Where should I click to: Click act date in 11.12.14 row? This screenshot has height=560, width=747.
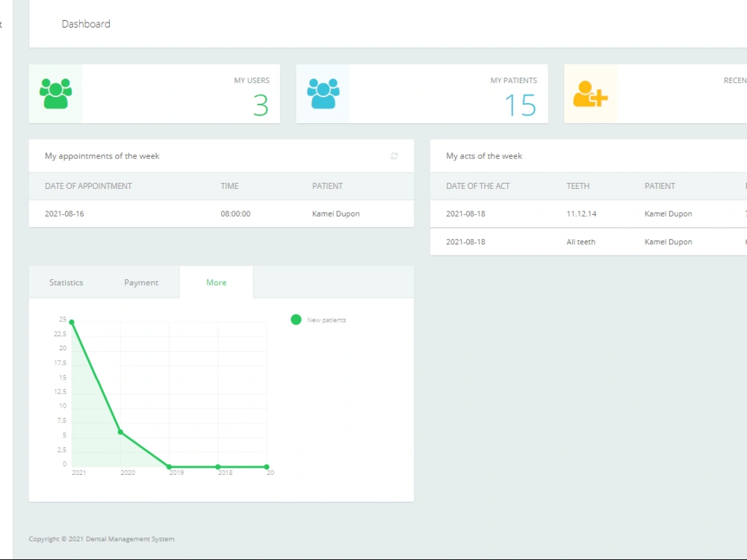(465, 214)
